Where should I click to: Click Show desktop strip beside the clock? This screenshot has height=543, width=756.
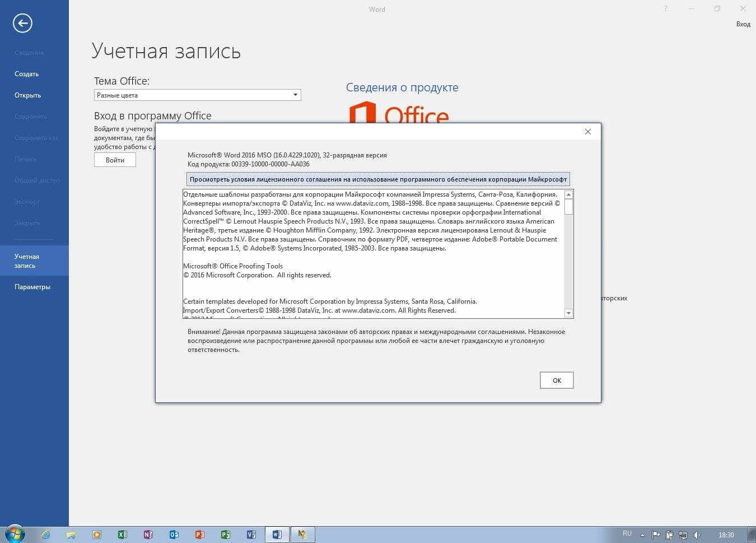(x=752, y=535)
